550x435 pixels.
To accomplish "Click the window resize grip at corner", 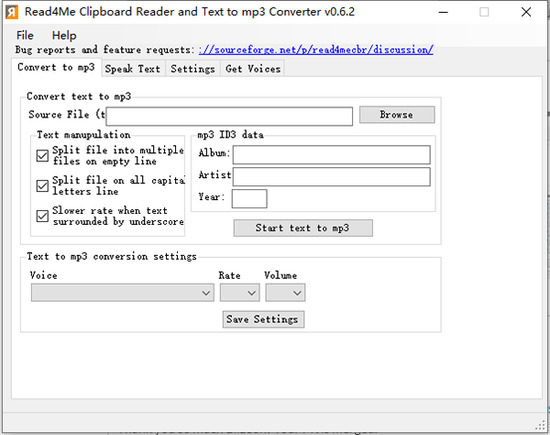I will coord(541,426).
